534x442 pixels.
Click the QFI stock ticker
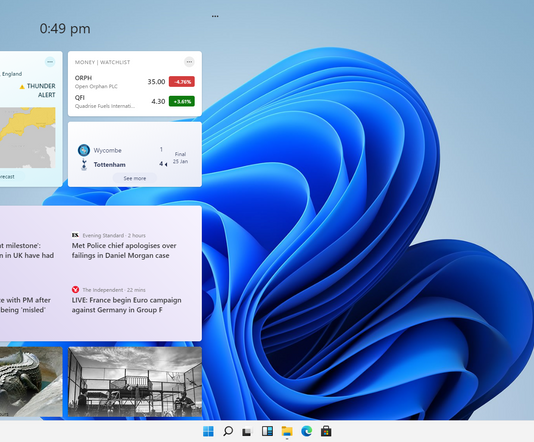(x=80, y=98)
